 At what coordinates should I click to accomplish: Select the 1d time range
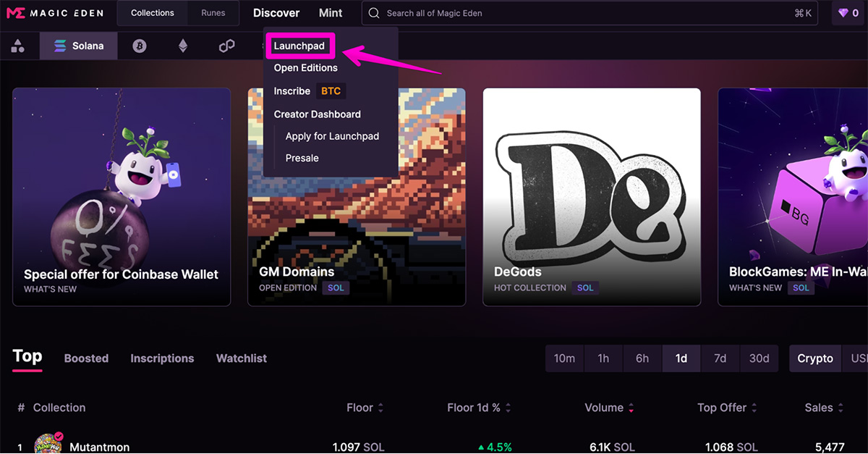681,358
